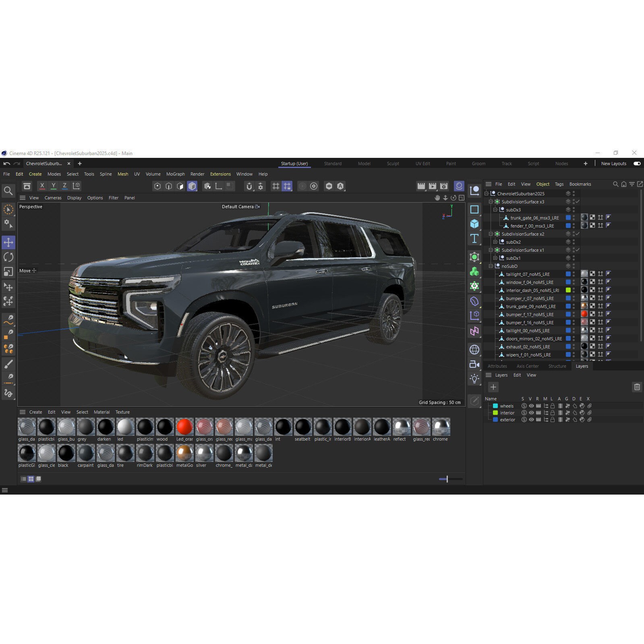Delete layer with trash icon
Viewport: 644px width, 644px height.
[x=637, y=387]
